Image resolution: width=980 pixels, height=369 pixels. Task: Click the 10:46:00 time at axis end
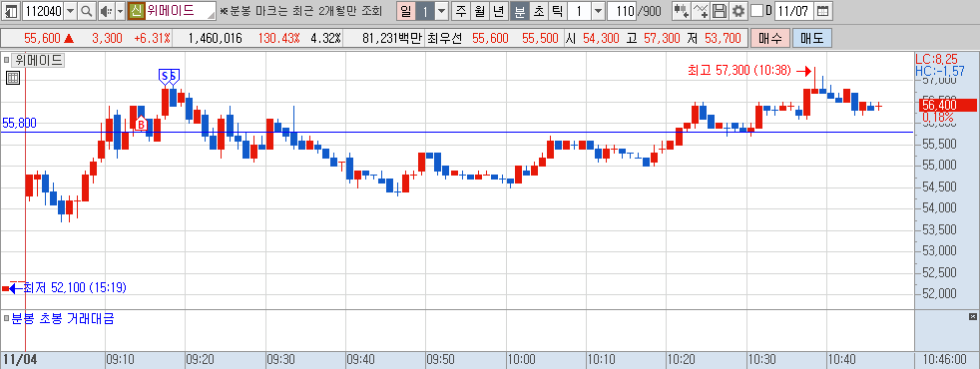[944, 360]
